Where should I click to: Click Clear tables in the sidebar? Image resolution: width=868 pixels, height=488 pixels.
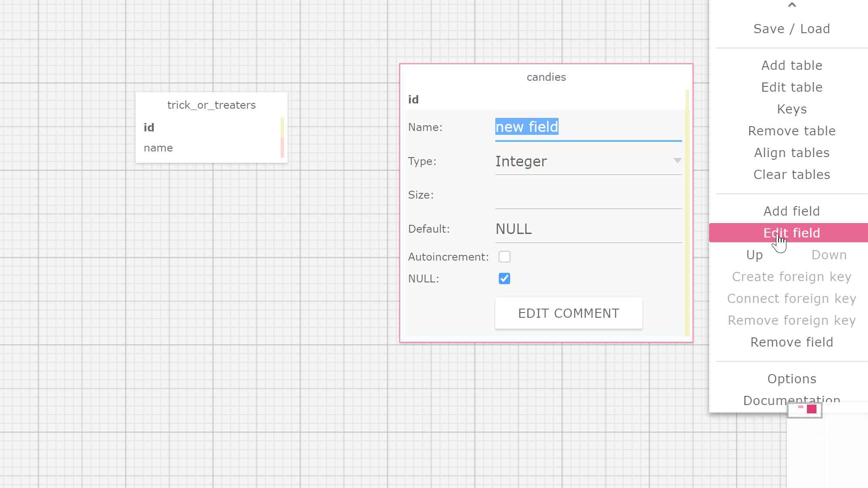tap(792, 174)
